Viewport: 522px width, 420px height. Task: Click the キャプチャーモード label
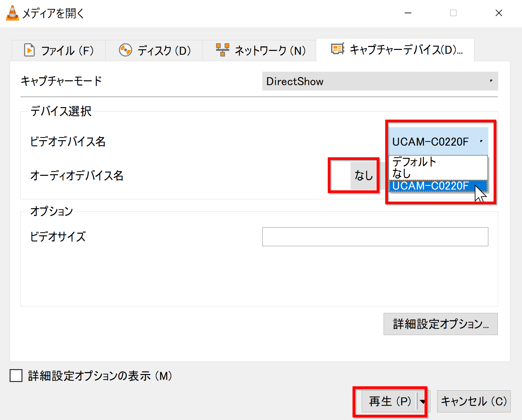pyautogui.click(x=61, y=81)
